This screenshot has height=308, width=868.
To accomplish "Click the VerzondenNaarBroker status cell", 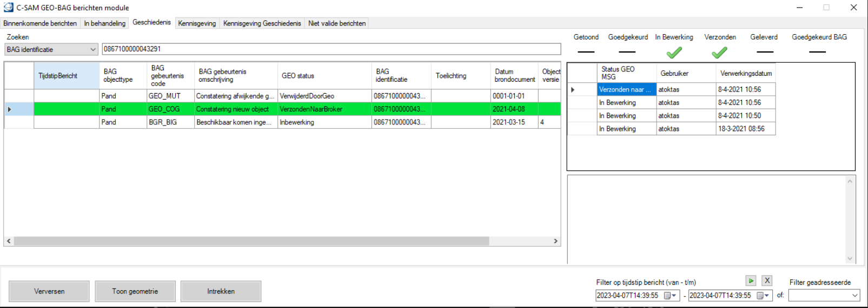I will 324,109.
